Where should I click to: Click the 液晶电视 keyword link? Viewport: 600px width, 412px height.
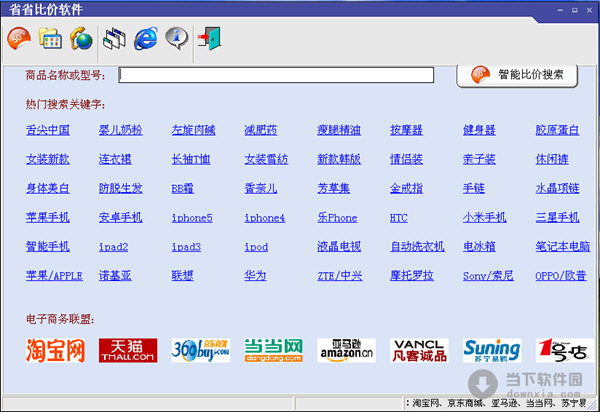click(338, 246)
